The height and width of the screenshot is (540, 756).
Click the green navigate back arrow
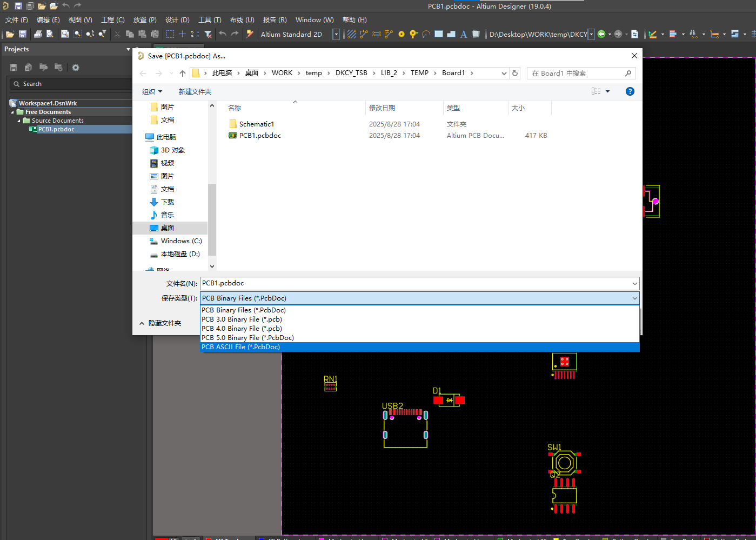point(601,34)
